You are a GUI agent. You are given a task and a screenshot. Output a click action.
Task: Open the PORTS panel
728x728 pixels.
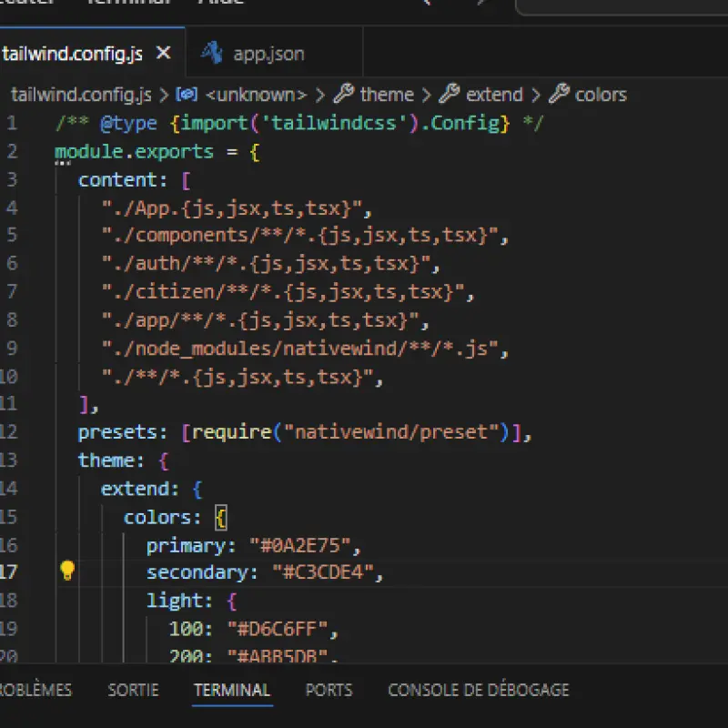point(329,690)
